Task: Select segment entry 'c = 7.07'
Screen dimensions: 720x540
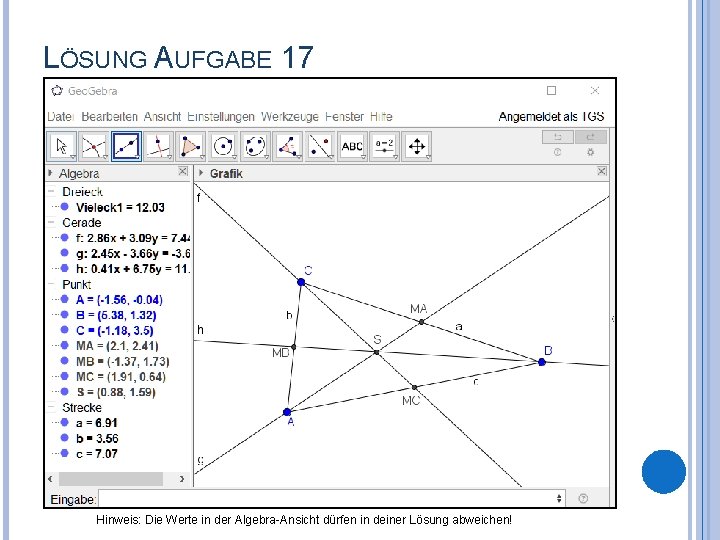Action: point(97,453)
